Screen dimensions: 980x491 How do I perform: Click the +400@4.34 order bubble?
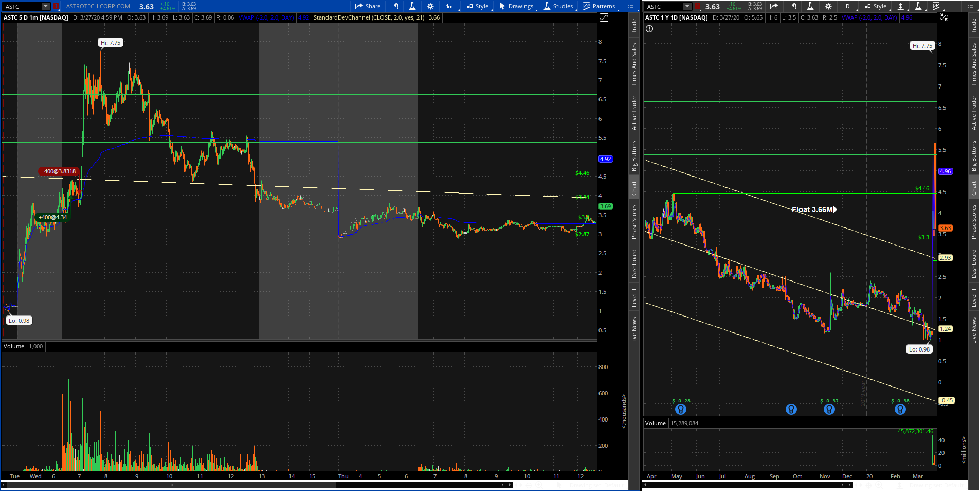[53, 217]
